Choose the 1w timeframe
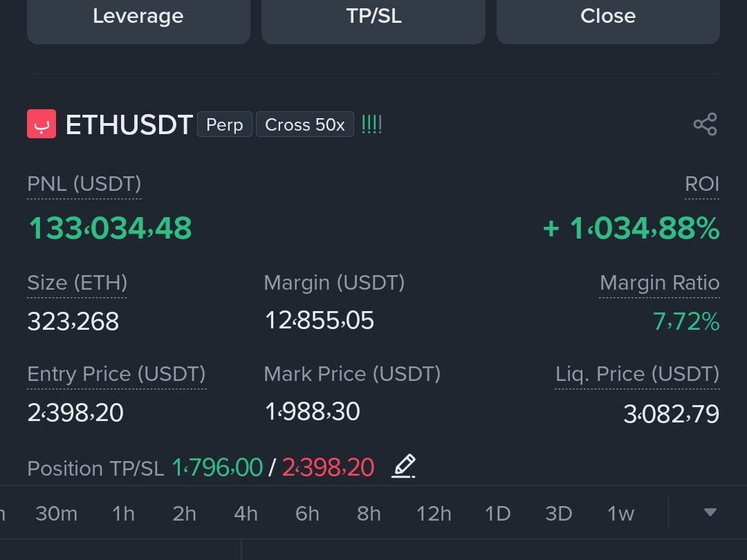The height and width of the screenshot is (560, 747). (620, 514)
